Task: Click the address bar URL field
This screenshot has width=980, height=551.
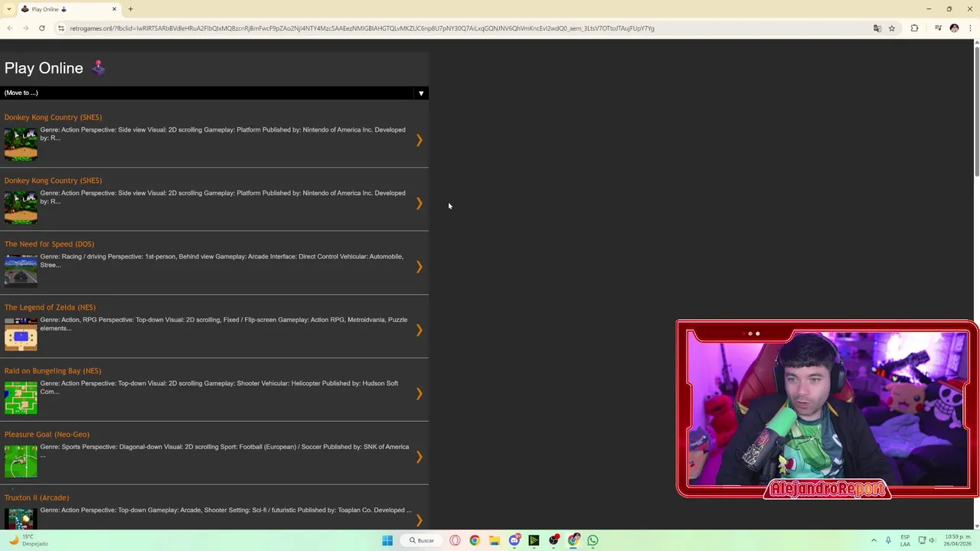Action: 467,28
